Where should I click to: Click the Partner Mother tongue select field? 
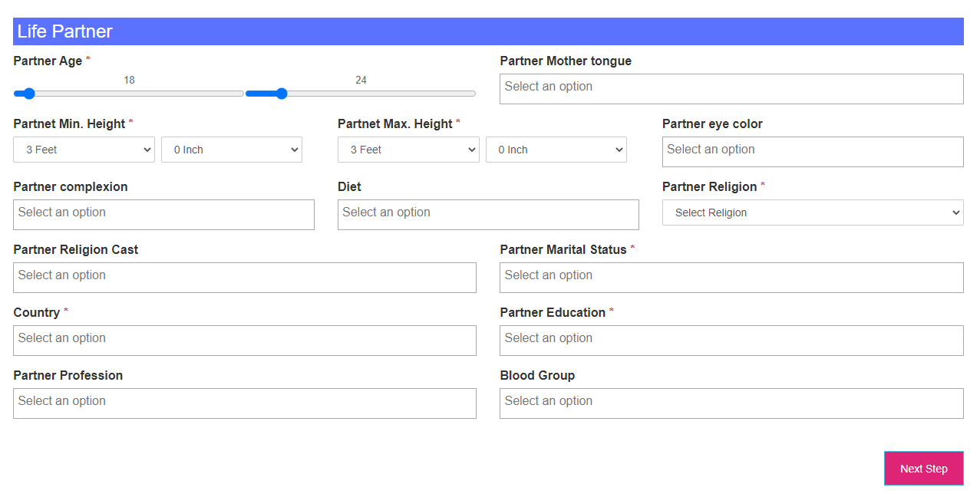tap(731, 89)
